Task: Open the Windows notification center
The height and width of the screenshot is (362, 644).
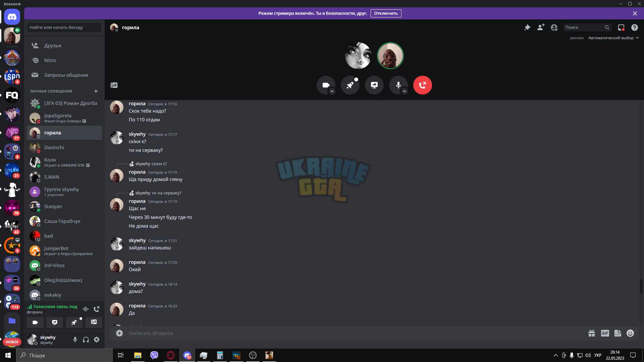Action: [633, 355]
